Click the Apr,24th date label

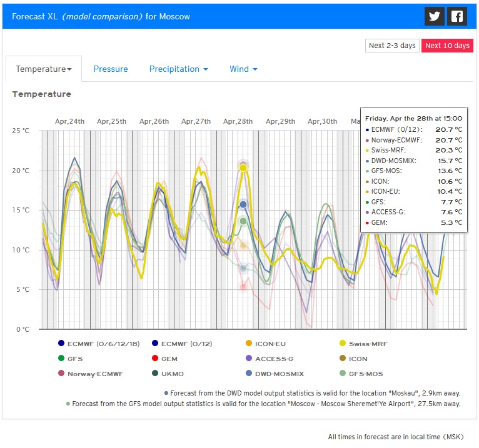click(69, 121)
